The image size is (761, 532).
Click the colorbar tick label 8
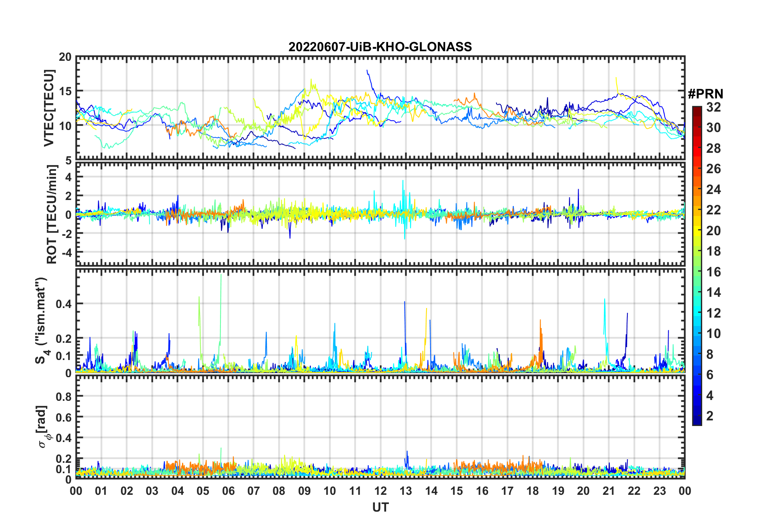tap(710, 354)
